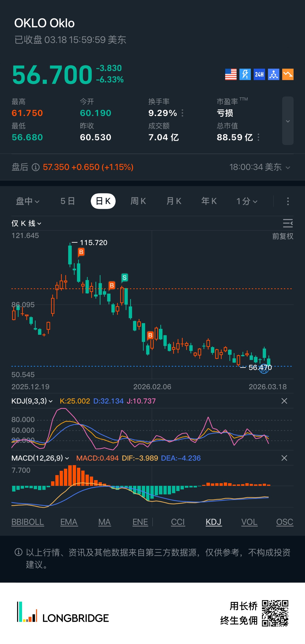
Task: Close the MACD indicator panel
Action: [284, 458]
